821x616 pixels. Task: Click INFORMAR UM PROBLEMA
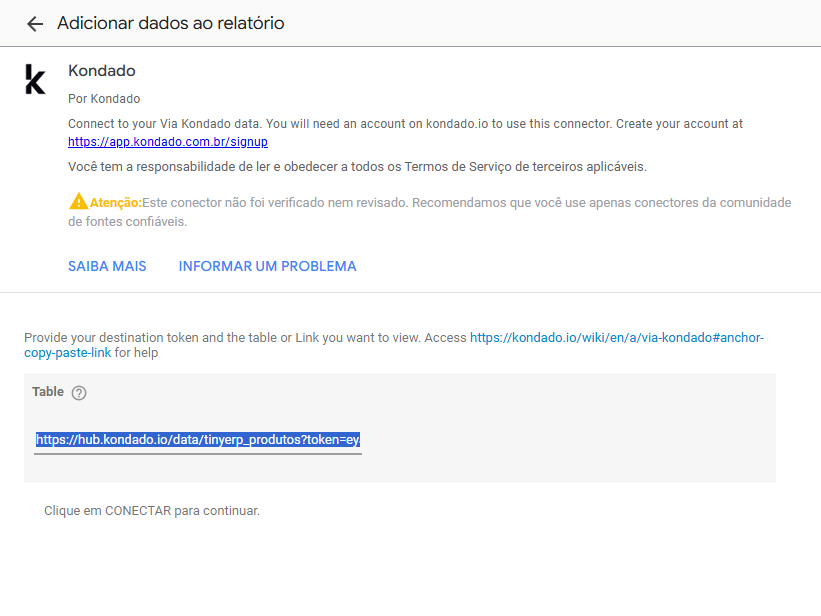267,266
